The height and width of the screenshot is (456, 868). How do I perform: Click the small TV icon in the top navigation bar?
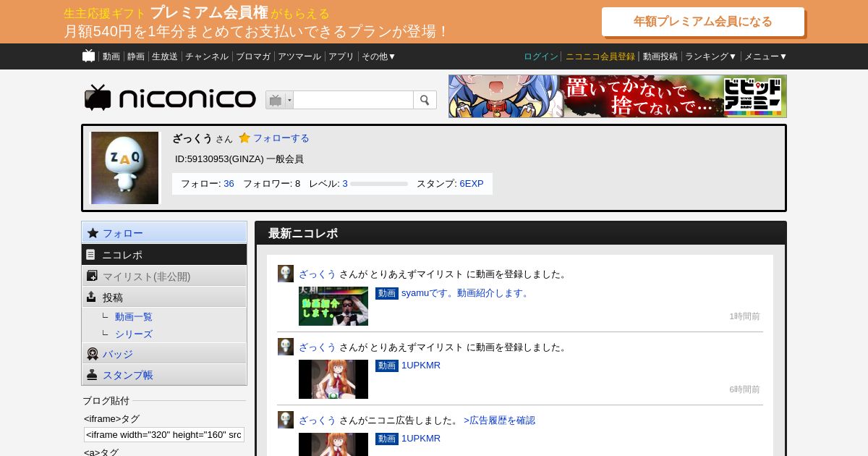(88, 56)
